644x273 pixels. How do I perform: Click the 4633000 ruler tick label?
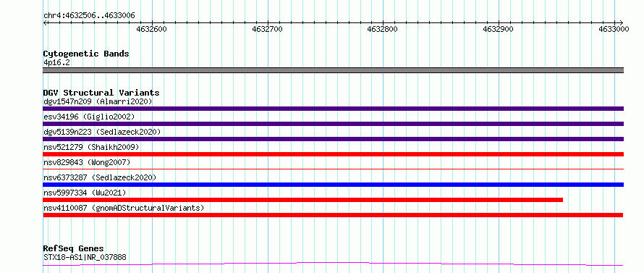(x=614, y=30)
